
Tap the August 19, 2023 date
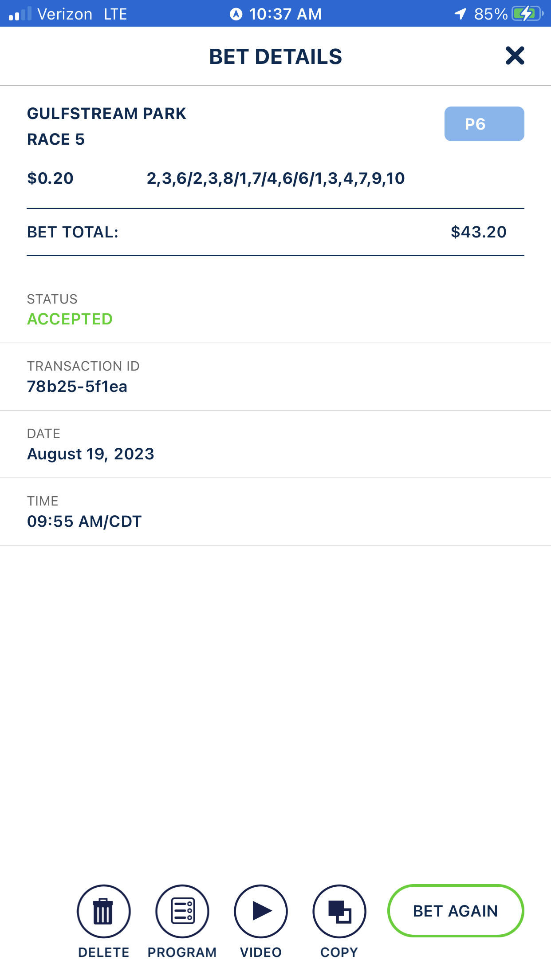tap(91, 454)
